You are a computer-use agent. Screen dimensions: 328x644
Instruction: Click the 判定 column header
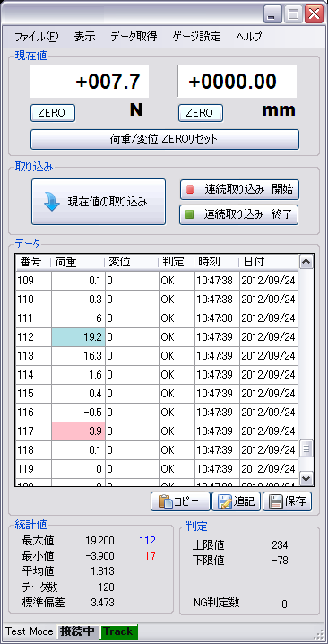click(x=177, y=262)
